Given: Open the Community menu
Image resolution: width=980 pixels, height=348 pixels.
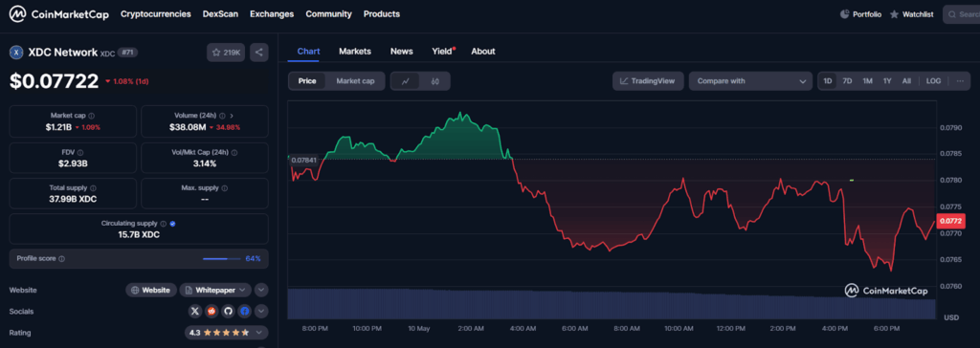Looking at the screenshot, I should 329,13.
